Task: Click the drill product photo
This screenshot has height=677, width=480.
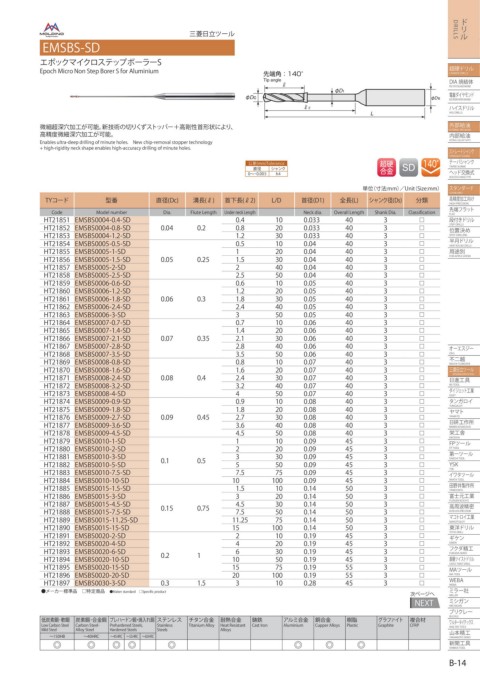Action: (x=152, y=96)
